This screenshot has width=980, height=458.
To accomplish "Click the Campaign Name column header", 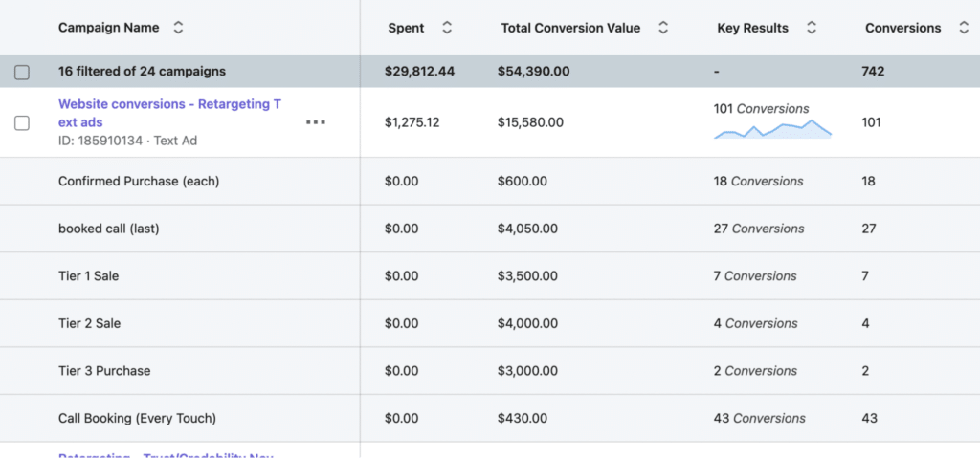I will coord(109,28).
